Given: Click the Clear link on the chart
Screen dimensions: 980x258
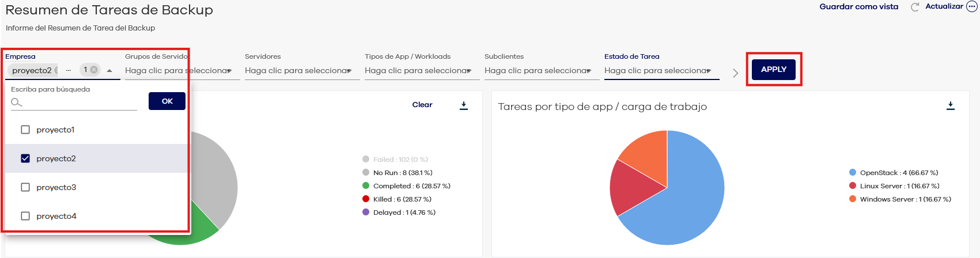Looking at the screenshot, I should click(422, 105).
